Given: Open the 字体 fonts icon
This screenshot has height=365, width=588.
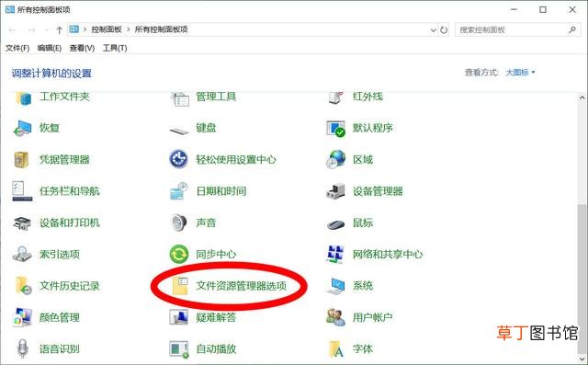Looking at the screenshot, I should (336, 348).
